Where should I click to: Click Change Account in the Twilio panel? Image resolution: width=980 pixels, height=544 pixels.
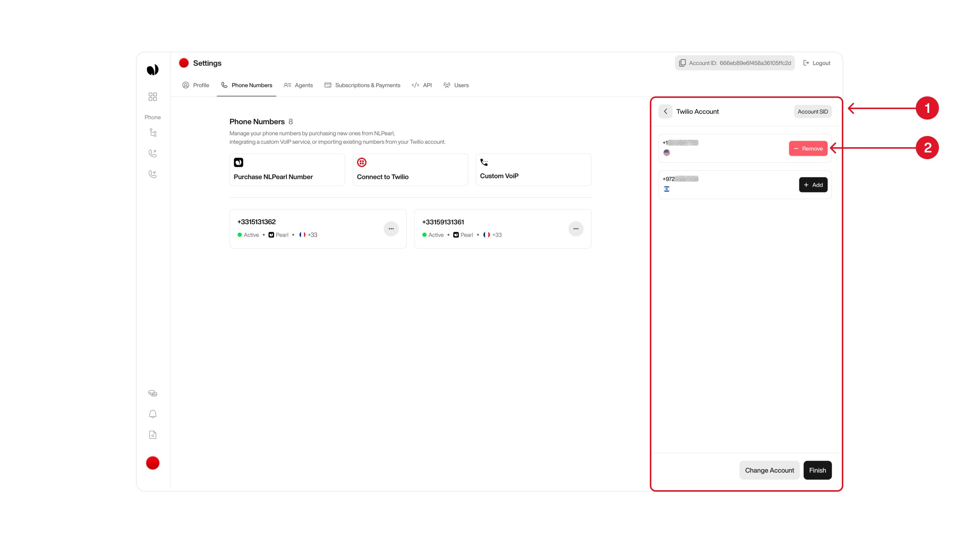pyautogui.click(x=769, y=470)
